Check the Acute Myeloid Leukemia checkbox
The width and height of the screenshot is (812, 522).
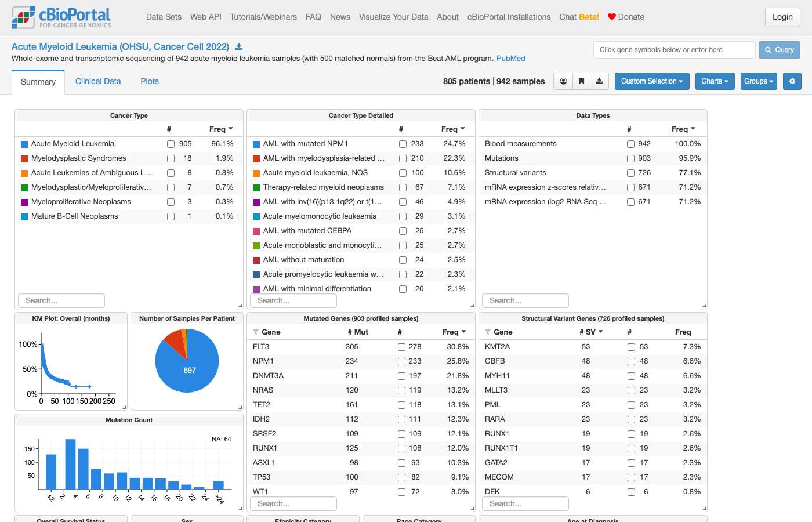pos(171,144)
